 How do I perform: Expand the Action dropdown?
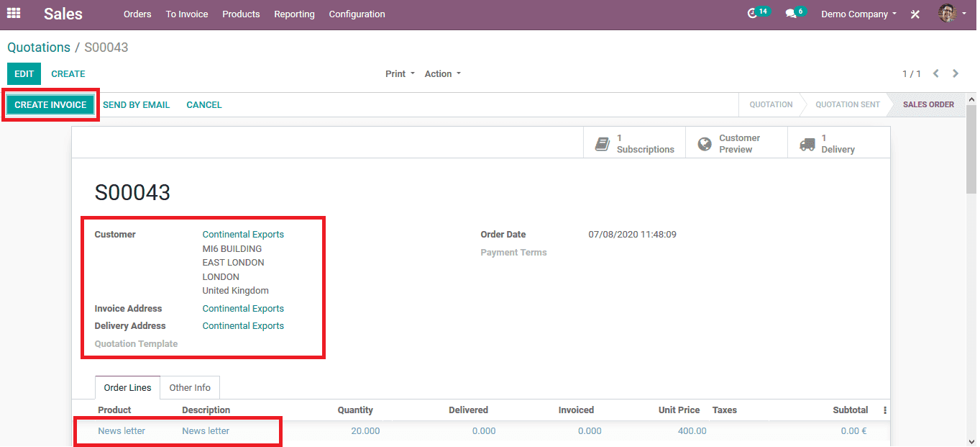tap(442, 73)
